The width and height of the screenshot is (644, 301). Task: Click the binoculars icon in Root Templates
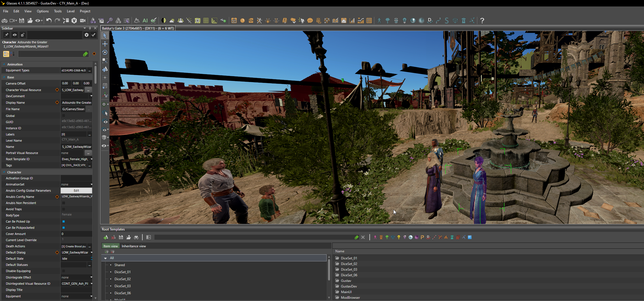tap(136, 237)
